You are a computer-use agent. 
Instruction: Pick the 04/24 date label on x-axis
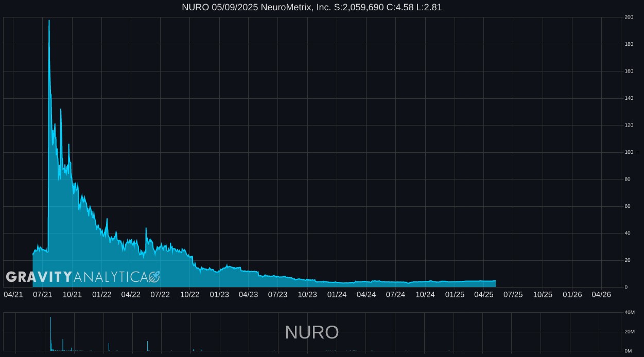(x=366, y=295)
